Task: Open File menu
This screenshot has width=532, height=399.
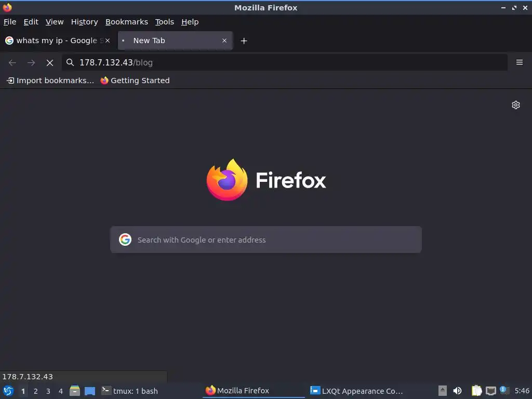Action: 10,22
